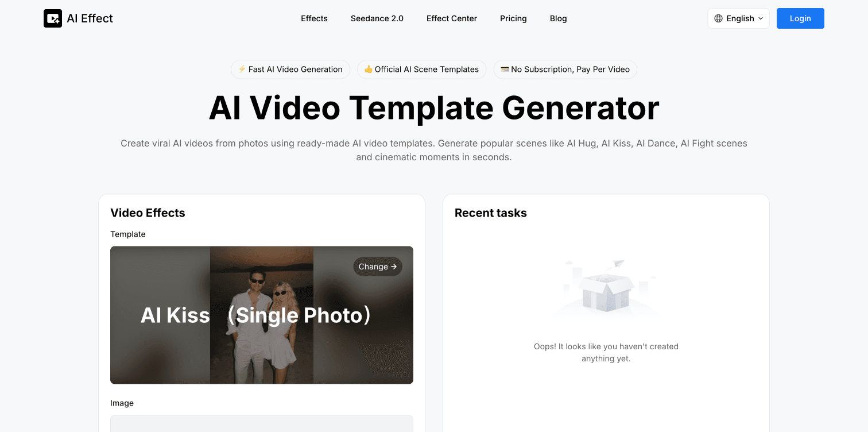Click the Fast AI Video Generation badge
The height and width of the screenshot is (432, 868).
pyautogui.click(x=290, y=69)
